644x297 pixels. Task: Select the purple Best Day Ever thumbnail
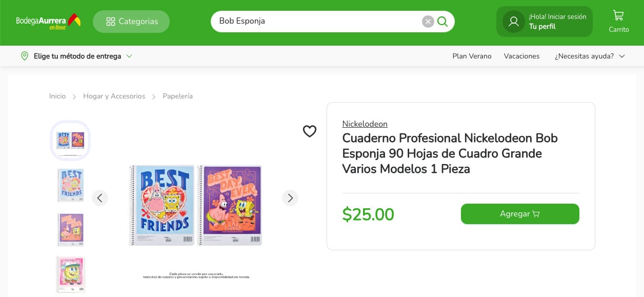pos(70,229)
